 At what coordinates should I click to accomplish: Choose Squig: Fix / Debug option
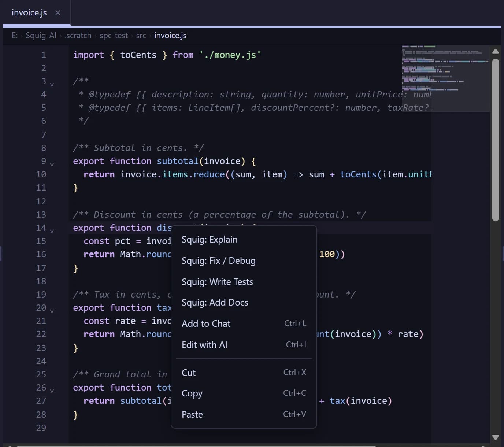[x=244, y=261]
